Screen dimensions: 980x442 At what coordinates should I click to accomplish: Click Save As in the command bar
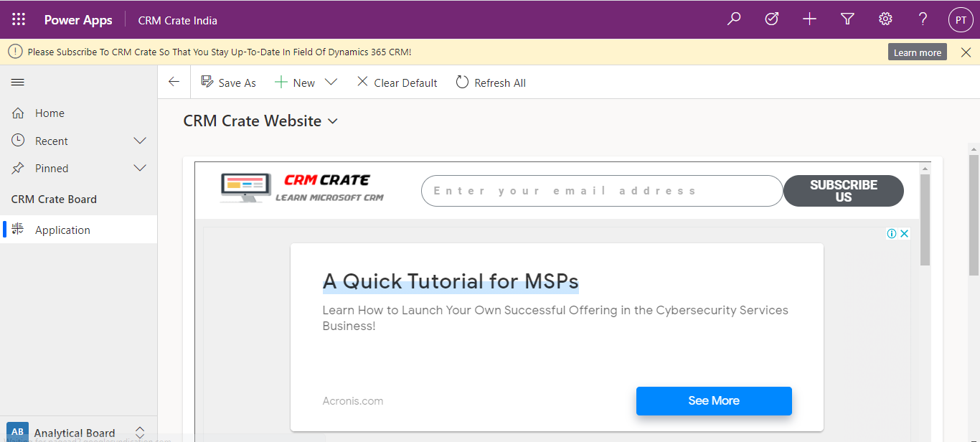[x=229, y=82]
